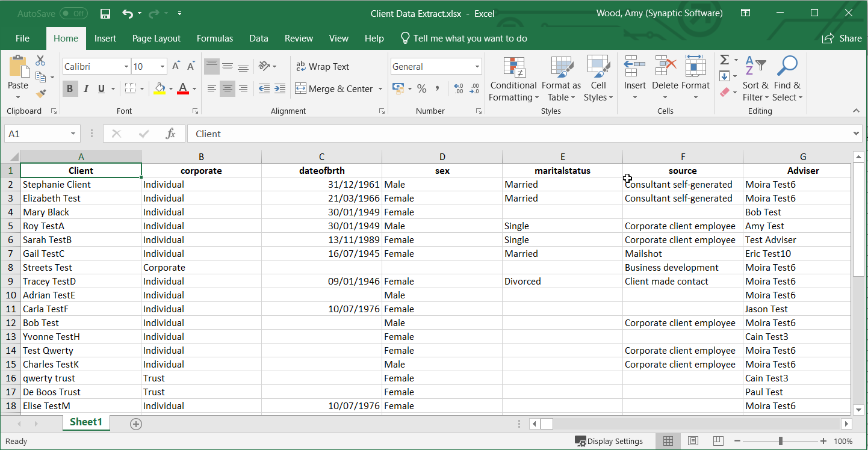The width and height of the screenshot is (868, 450).
Task: Open the General number format dropdown
Action: [x=477, y=67]
